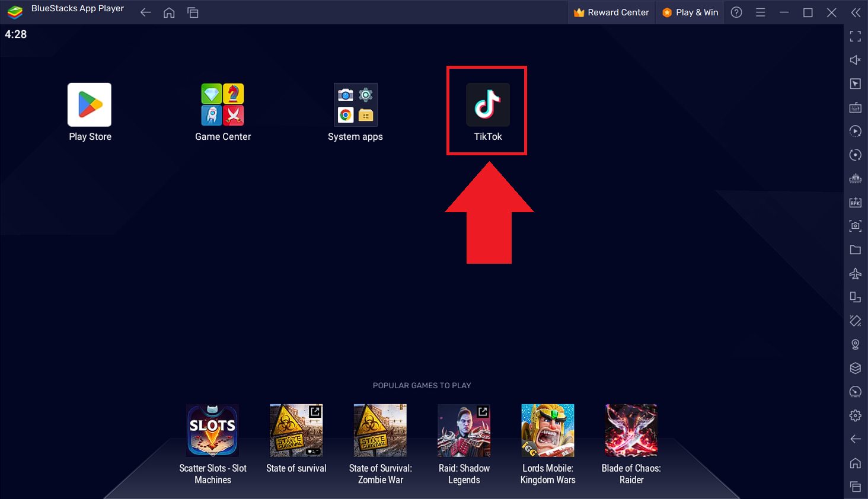This screenshot has width=868, height=499.
Task: Open multi-instance manager layers icon
Action: pyautogui.click(x=855, y=368)
